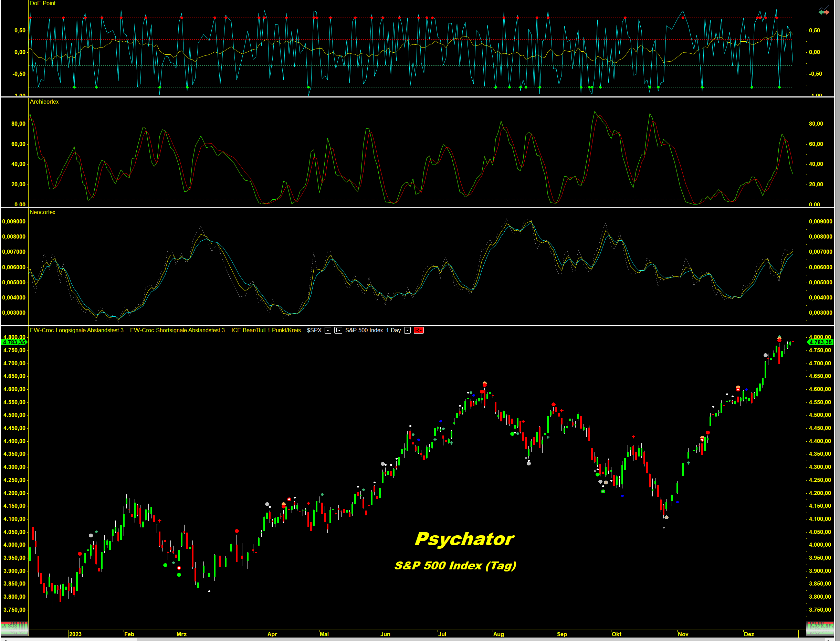Click the green 4.783,35 price tag left axis

click(14, 342)
